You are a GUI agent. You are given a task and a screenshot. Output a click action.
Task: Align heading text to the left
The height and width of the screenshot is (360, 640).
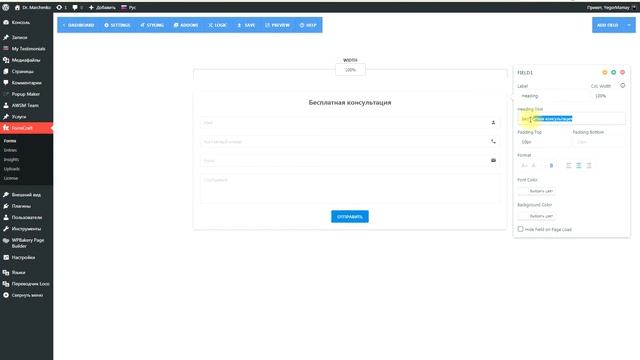tap(569, 166)
